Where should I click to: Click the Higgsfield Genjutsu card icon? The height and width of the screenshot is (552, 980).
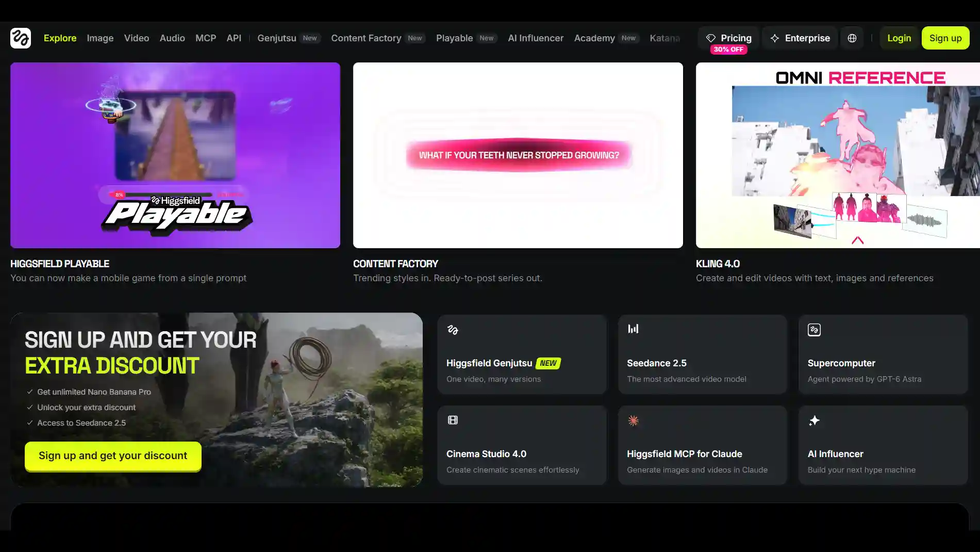(453, 330)
